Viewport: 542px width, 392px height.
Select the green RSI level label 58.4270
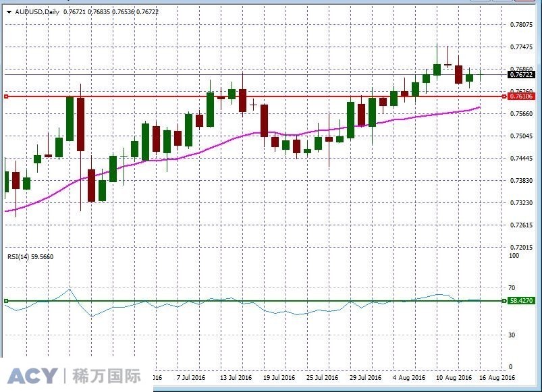(x=522, y=301)
